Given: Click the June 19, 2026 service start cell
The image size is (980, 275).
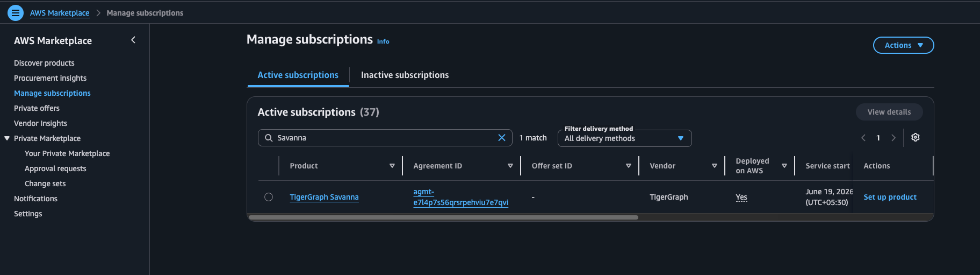Looking at the screenshot, I should (829, 197).
